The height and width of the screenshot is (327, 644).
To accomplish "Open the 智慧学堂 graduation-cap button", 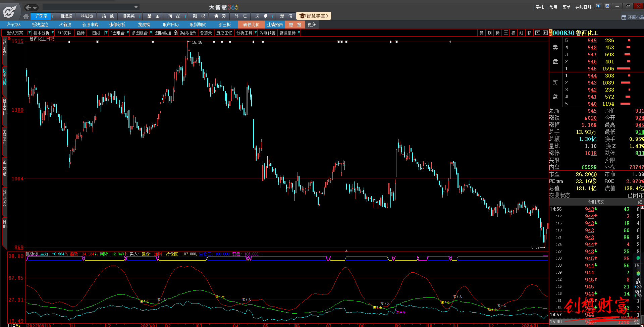I will coord(314,16).
